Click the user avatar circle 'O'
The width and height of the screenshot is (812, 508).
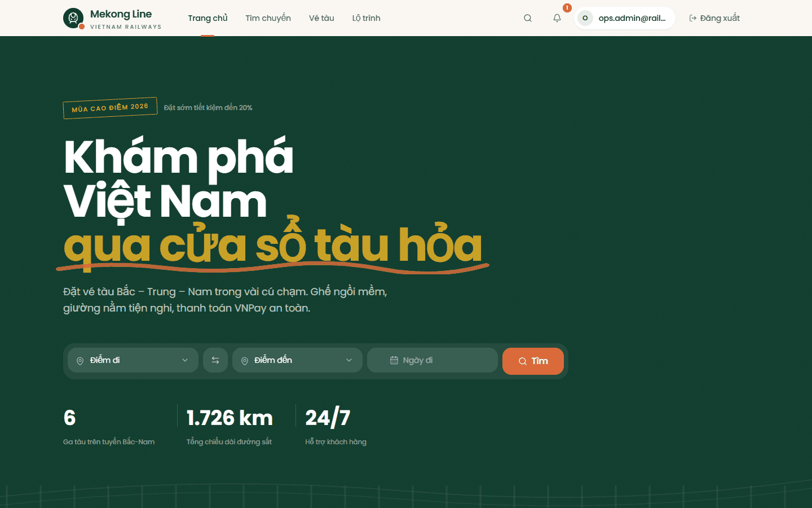tap(585, 18)
